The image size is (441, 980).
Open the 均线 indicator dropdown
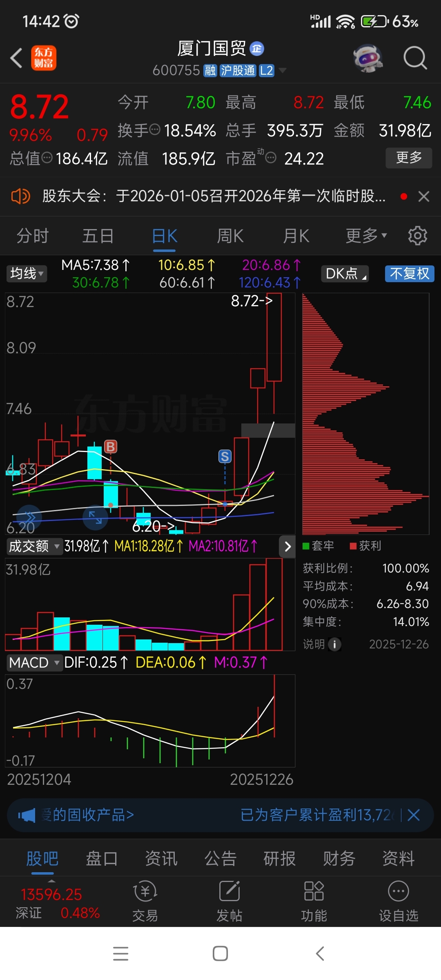tap(27, 273)
